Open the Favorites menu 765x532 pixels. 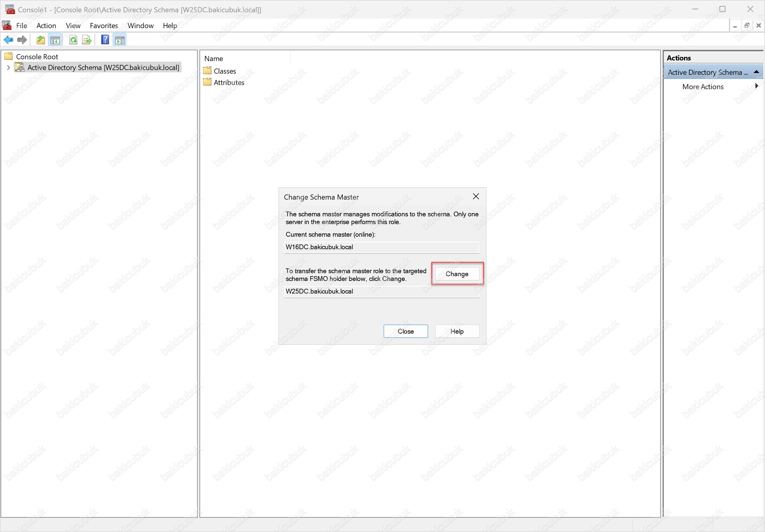coord(104,26)
